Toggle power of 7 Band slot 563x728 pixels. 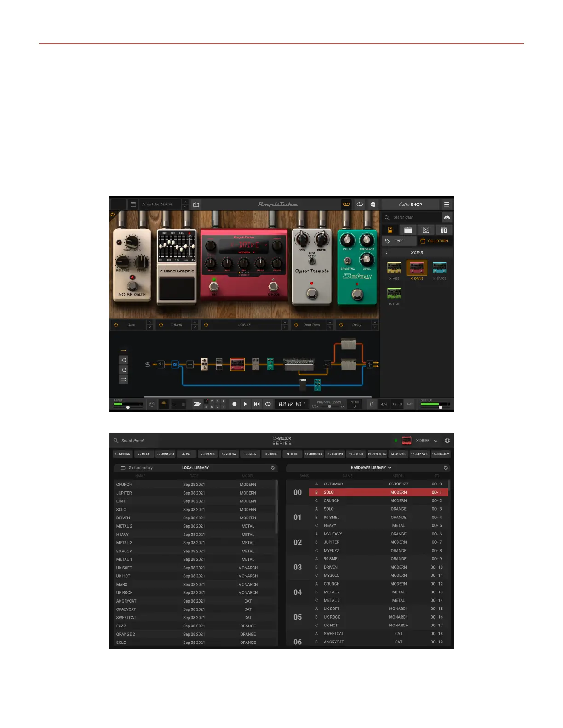pyautogui.click(x=161, y=325)
